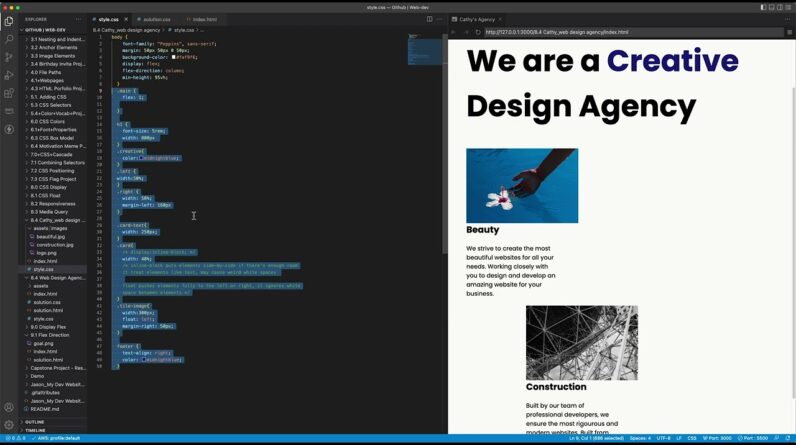Click the preview URL address bar

pyautogui.click(x=633, y=32)
